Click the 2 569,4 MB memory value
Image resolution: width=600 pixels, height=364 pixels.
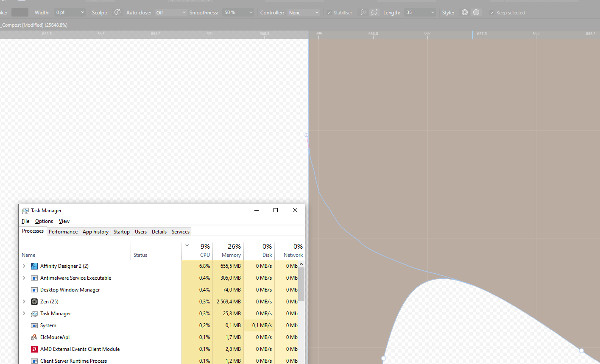[x=229, y=302]
